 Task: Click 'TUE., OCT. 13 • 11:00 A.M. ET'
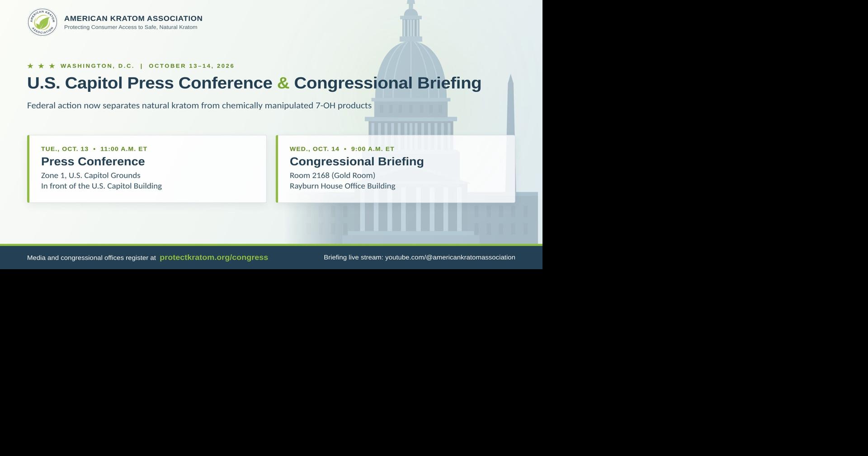(94, 149)
